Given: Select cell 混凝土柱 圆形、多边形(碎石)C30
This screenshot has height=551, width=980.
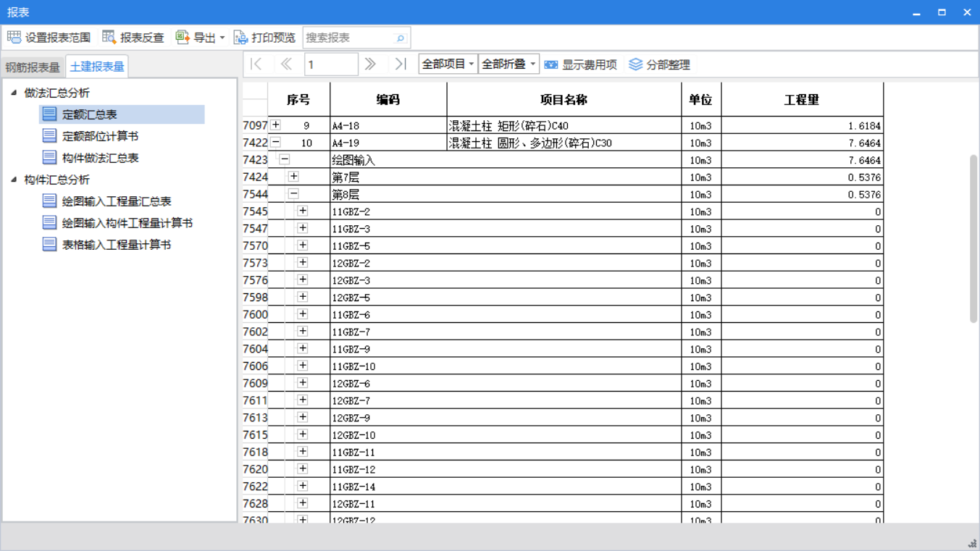Looking at the screenshot, I should click(564, 143).
